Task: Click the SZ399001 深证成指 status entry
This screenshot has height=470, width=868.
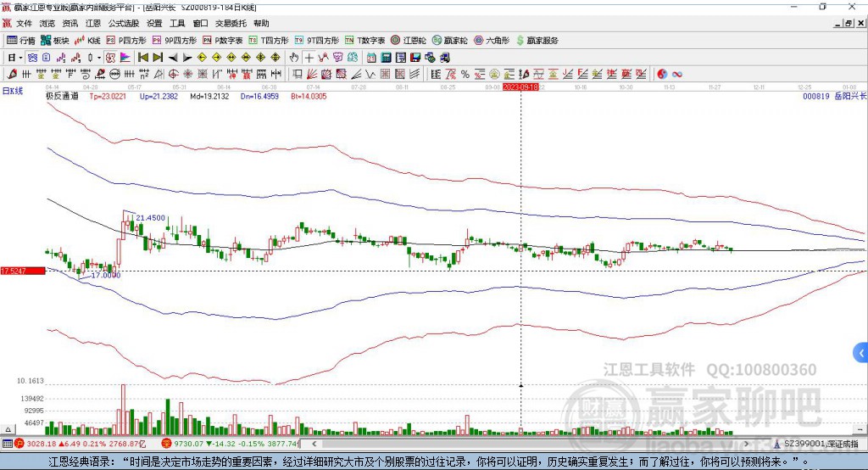Action: tap(821, 444)
